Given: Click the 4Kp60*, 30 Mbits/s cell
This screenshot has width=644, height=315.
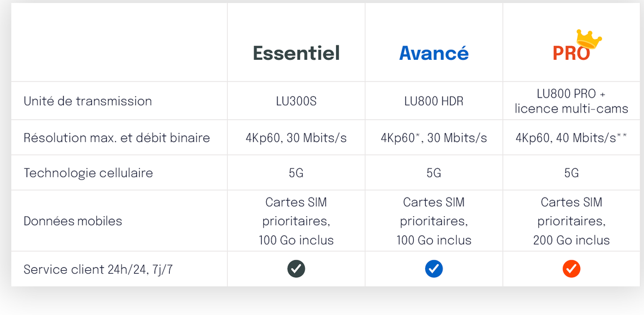Looking at the screenshot, I should [x=434, y=138].
